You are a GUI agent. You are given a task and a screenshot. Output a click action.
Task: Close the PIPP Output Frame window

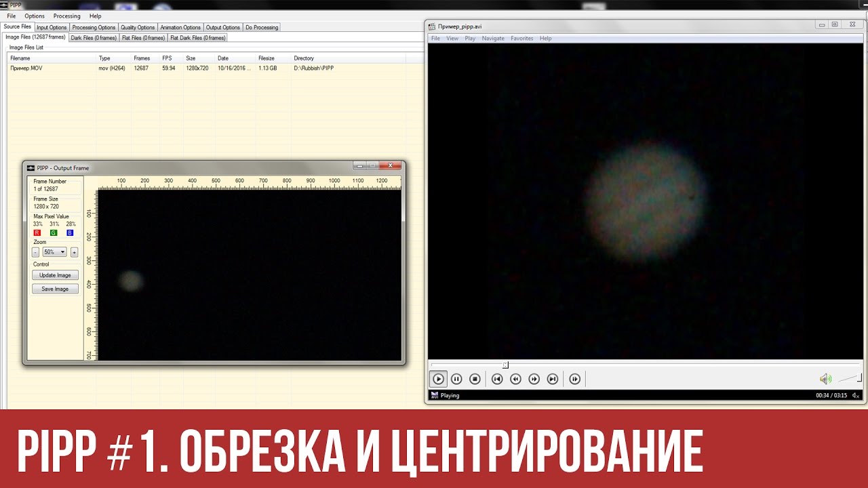pyautogui.click(x=390, y=165)
